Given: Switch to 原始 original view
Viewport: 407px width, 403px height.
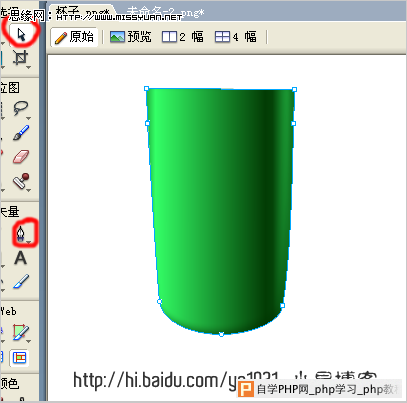Looking at the screenshot, I should [74, 37].
